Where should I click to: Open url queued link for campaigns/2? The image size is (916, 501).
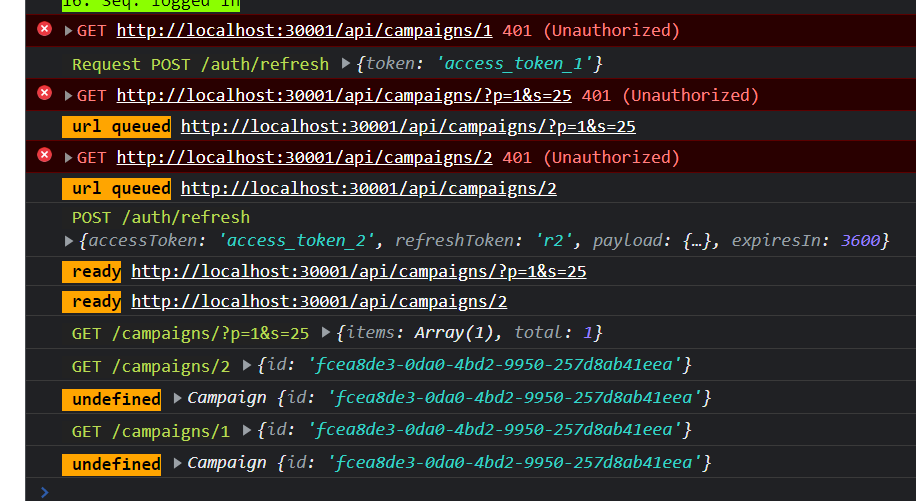(369, 189)
